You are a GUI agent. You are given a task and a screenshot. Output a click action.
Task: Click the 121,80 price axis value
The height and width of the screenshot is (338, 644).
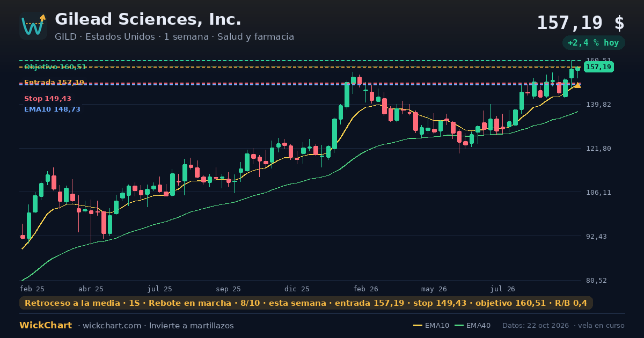coord(599,148)
